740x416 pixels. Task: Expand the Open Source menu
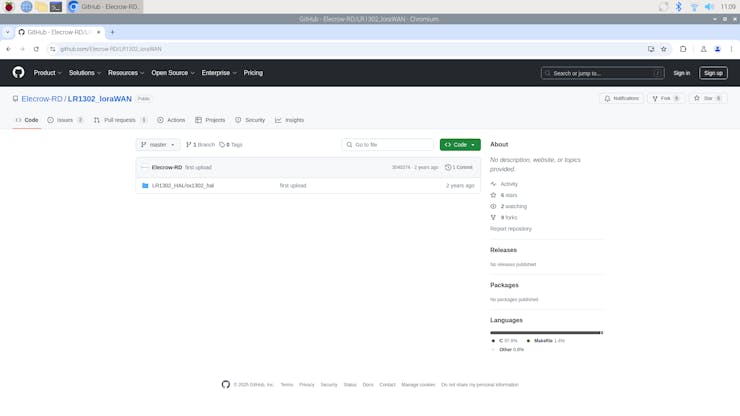click(x=173, y=73)
